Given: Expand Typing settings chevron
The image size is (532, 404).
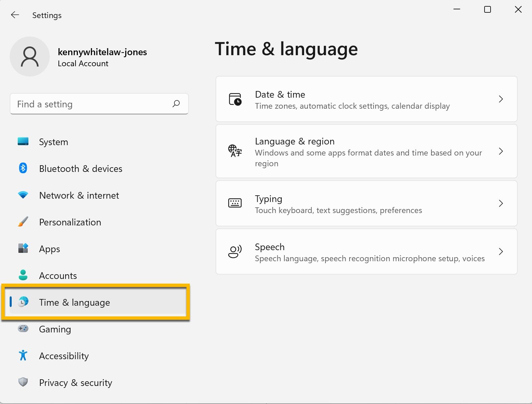Looking at the screenshot, I should coord(501,203).
